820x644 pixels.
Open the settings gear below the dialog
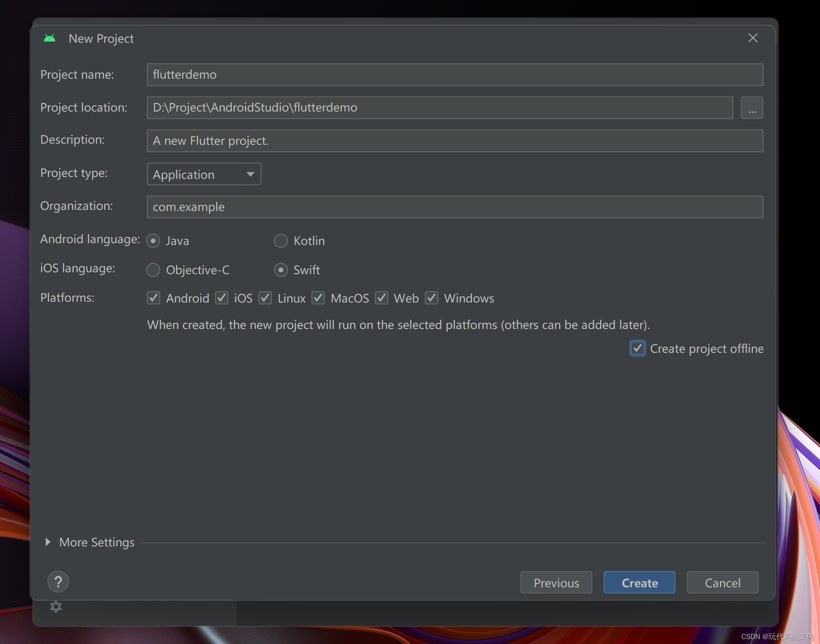coord(56,607)
